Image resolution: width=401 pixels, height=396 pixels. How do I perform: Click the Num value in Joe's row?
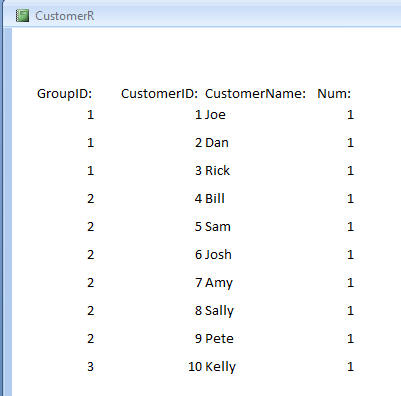[x=350, y=115]
